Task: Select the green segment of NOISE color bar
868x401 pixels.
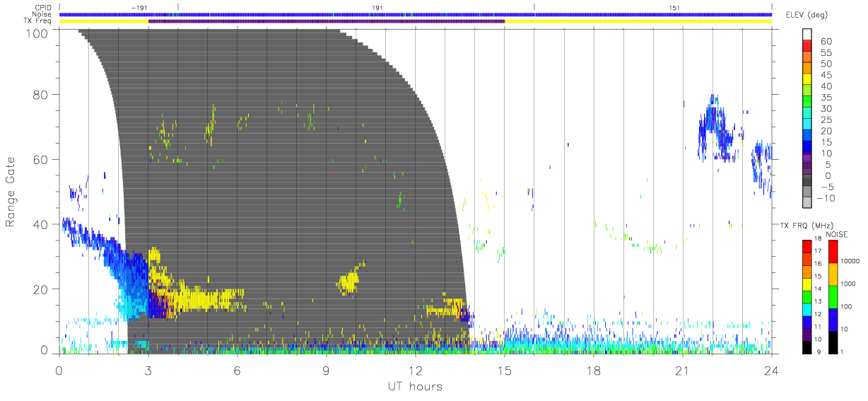Action: click(x=833, y=296)
